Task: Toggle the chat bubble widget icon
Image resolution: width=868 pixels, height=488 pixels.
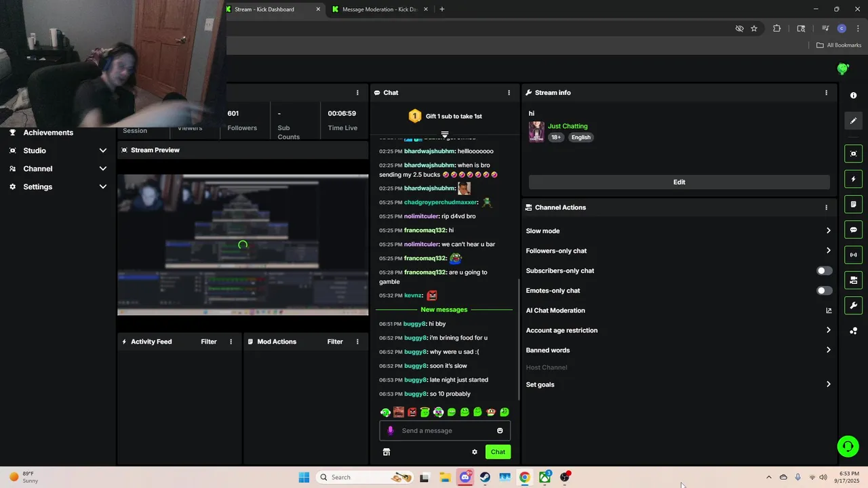Action: [x=853, y=230]
